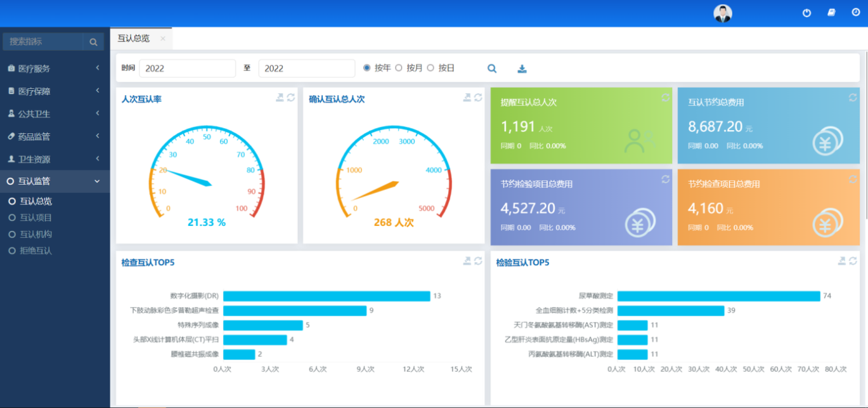Expand the 医疗服务 sidebar menu
The height and width of the screenshot is (408, 868).
tap(55, 68)
